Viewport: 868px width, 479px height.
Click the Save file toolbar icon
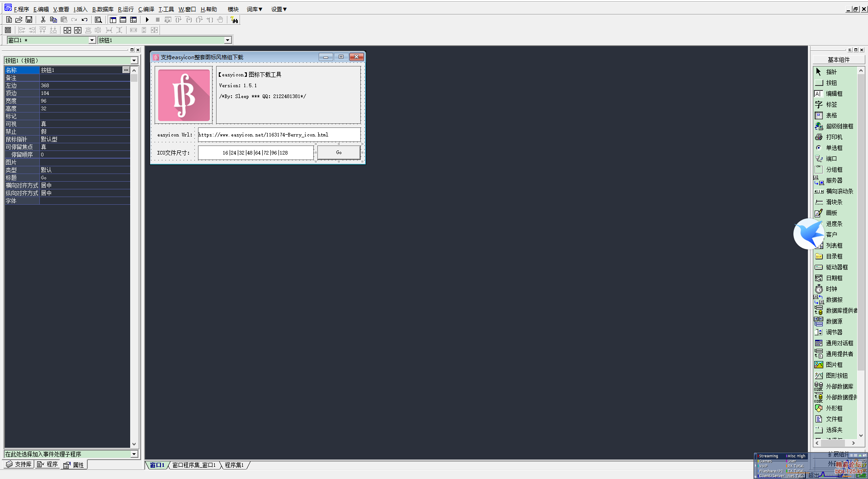[29, 20]
